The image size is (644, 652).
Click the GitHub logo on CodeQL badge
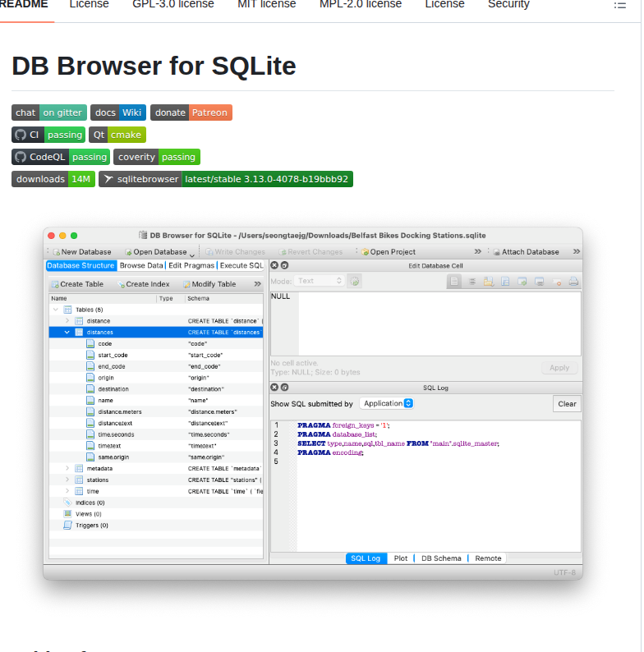point(21,157)
